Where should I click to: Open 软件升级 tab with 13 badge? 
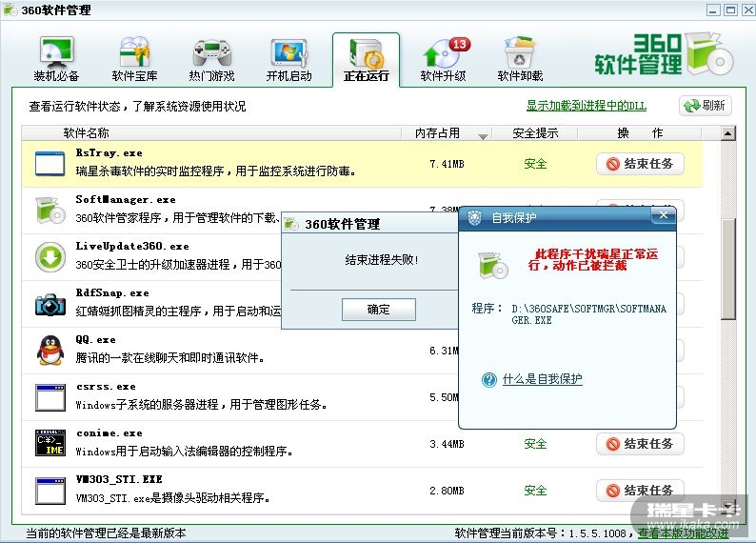[x=443, y=59]
